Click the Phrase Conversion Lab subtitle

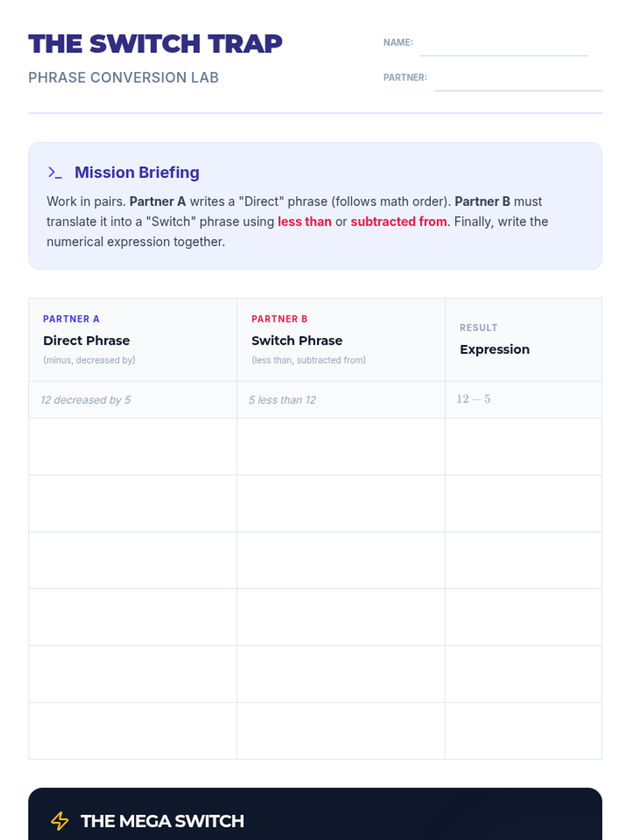coord(123,78)
